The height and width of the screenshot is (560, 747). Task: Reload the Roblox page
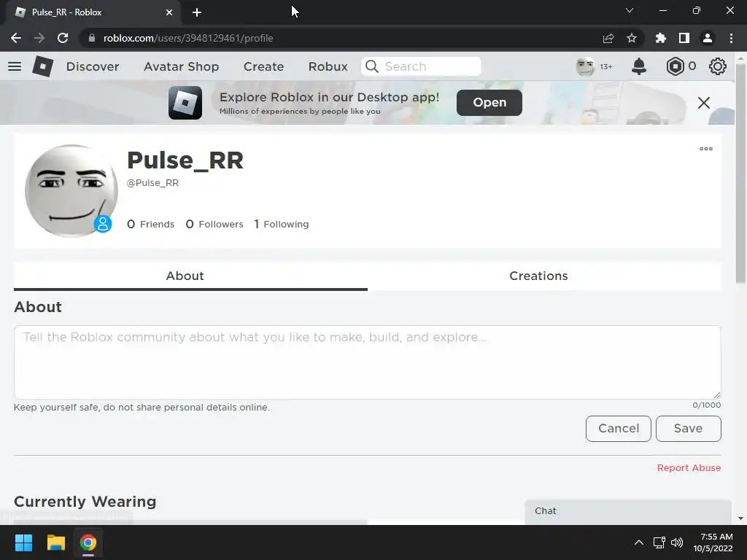coord(63,38)
